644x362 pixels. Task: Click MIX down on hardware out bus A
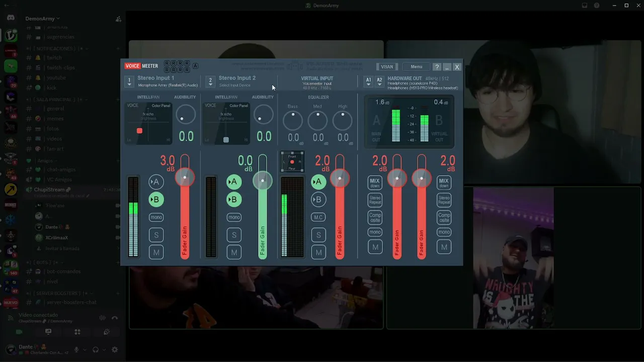coord(375,183)
